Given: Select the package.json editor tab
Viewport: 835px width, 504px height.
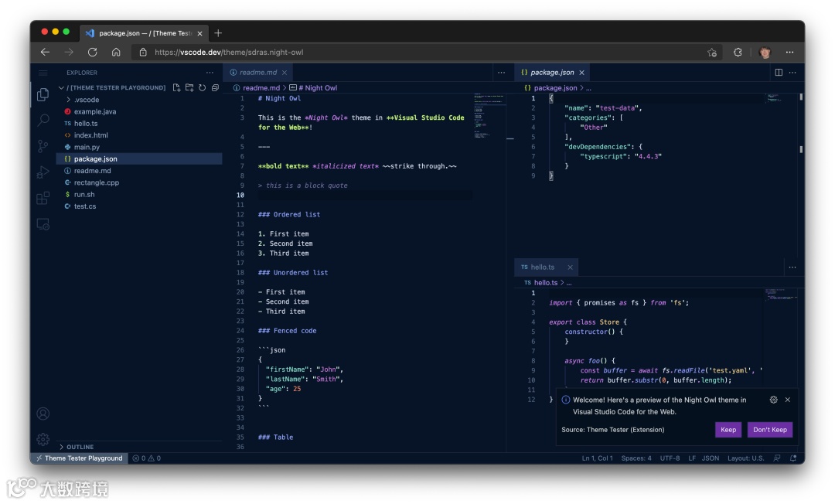Looking at the screenshot, I should (x=552, y=73).
